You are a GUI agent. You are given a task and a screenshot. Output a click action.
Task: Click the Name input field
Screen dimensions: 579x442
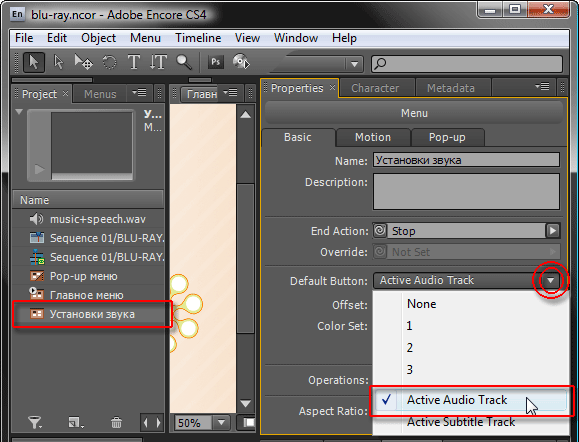pos(466,160)
